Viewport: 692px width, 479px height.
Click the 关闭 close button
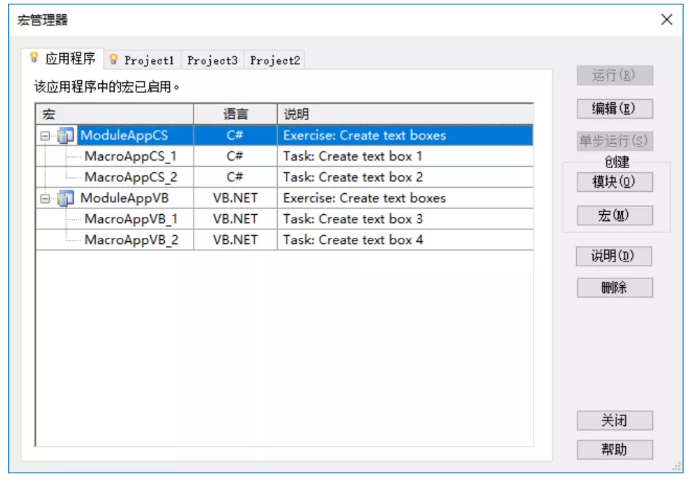click(x=614, y=420)
